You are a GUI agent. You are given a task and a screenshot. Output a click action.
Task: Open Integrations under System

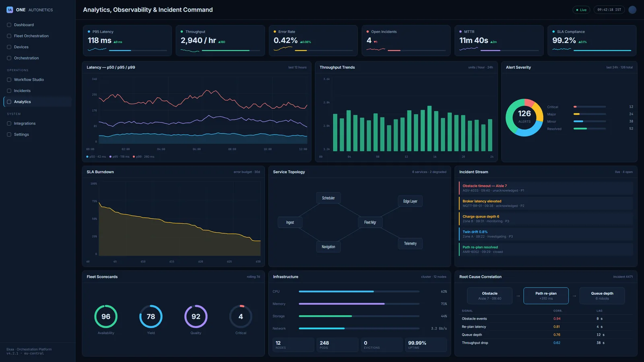(x=37, y=123)
